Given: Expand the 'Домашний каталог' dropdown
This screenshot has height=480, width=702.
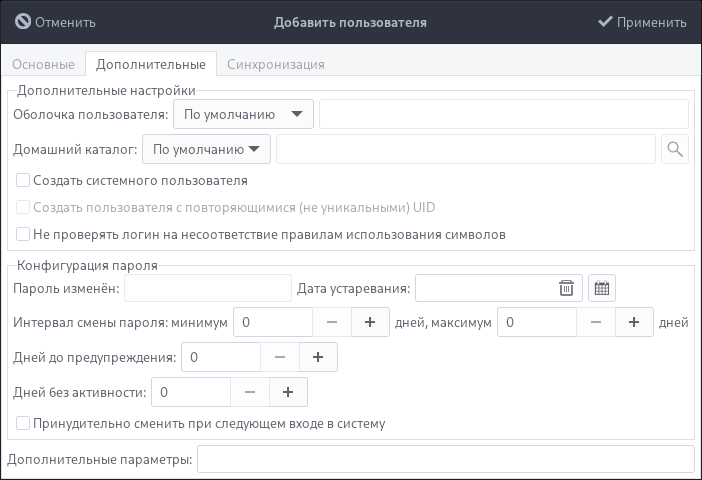Looking at the screenshot, I should click(x=207, y=150).
